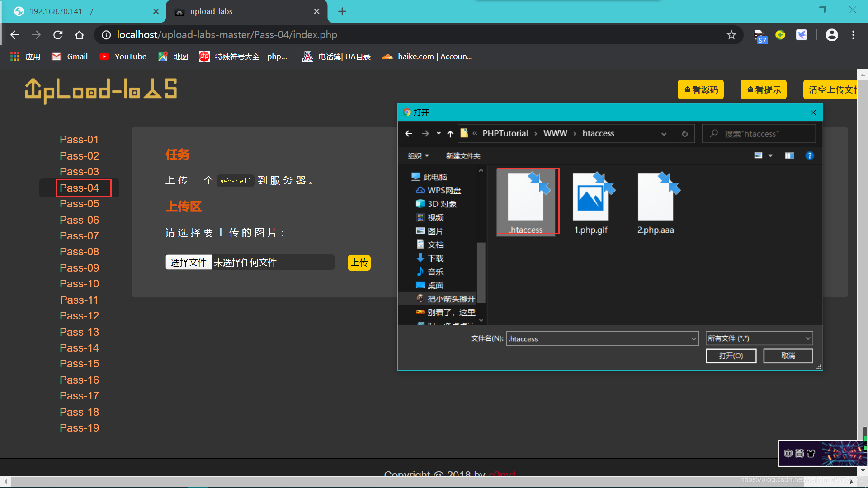Click the 上传 submit button
868x488 pixels.
click(359, 262)
